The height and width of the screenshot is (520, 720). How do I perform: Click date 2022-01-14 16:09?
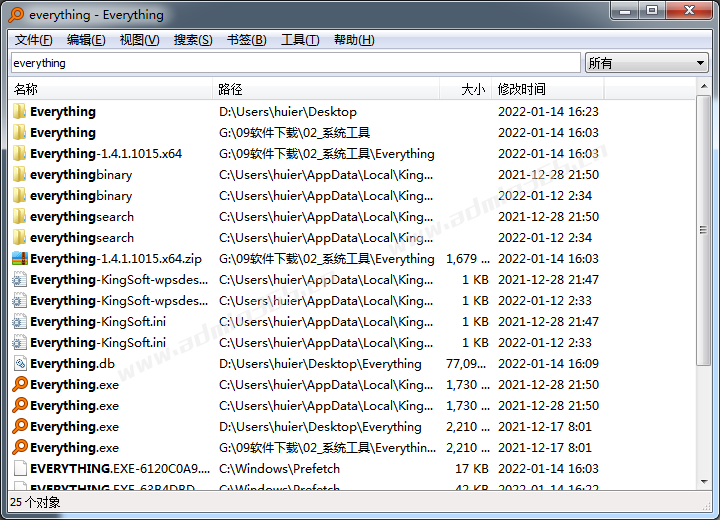click(548, 364)
